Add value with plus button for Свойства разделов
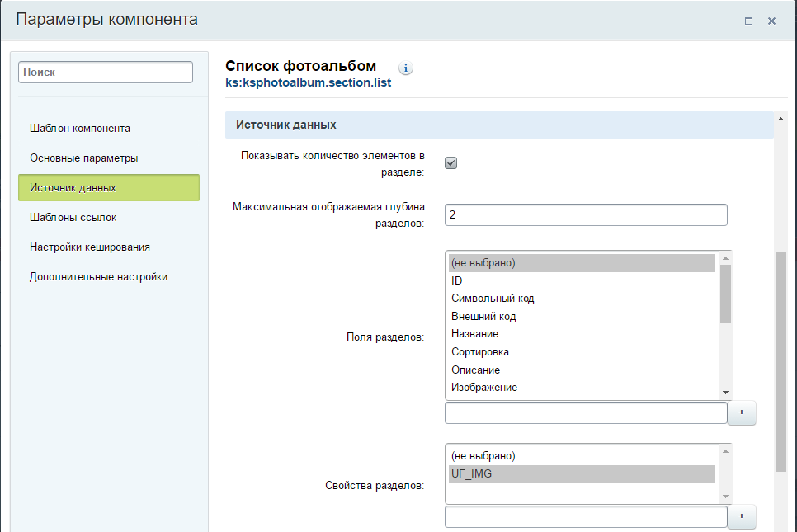Screen dimensions: 797x532 742,516
